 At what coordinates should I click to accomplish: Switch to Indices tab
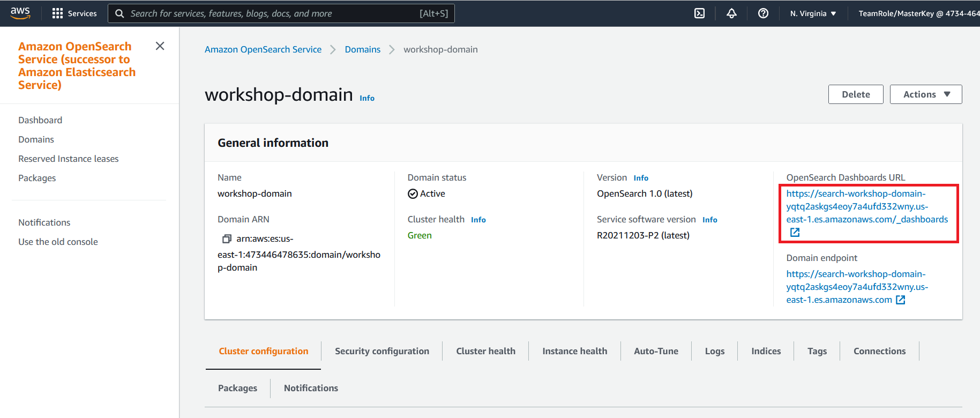point(766,351)
